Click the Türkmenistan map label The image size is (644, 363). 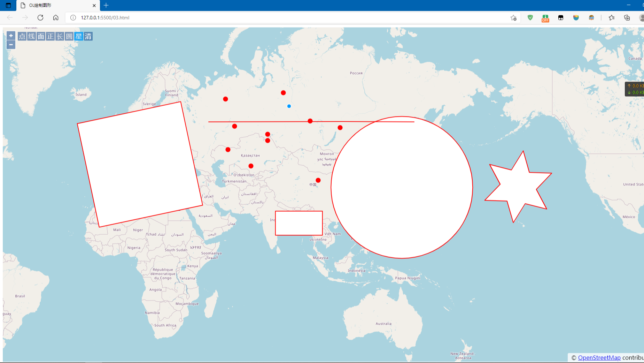234,181
